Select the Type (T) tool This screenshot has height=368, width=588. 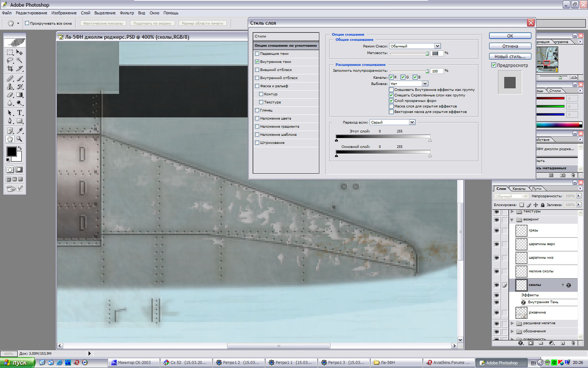click(19, 113)
